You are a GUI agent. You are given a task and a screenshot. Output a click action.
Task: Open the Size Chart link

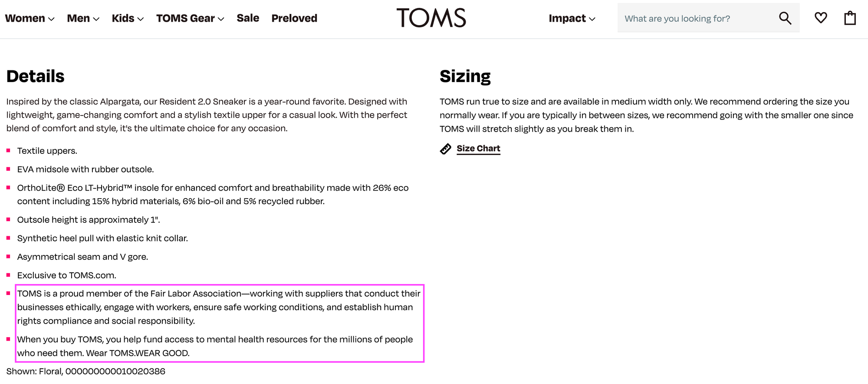tap(478, 148)
